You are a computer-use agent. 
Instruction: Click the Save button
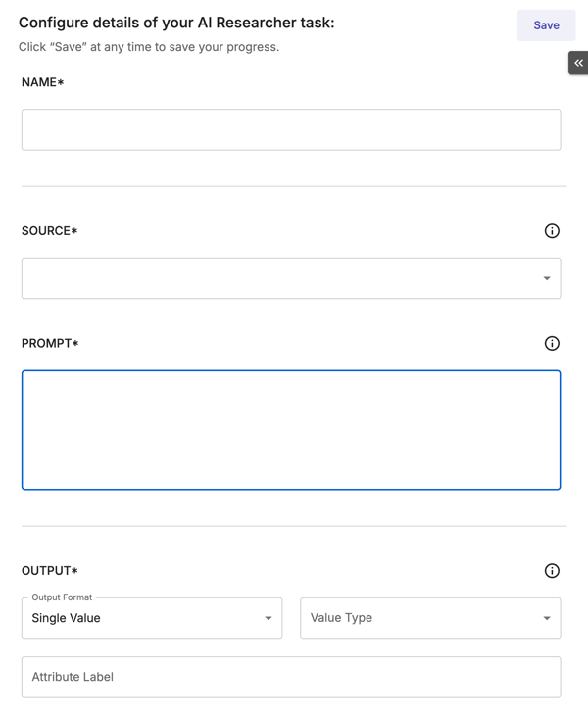pyautogui.click(x=546, y=25)
